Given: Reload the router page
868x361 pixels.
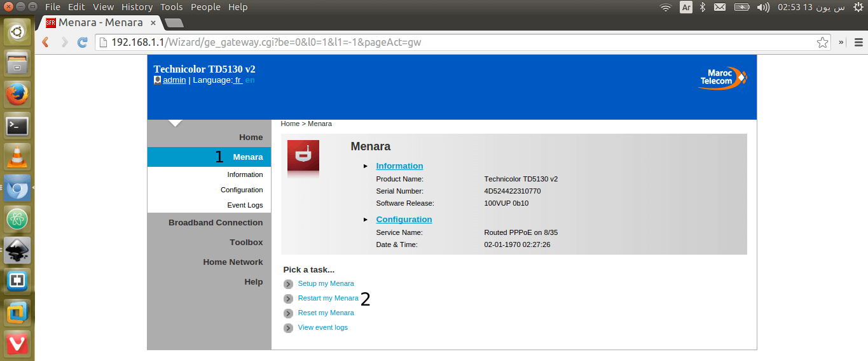Looking at the screenshot, I should pos(82,43).
